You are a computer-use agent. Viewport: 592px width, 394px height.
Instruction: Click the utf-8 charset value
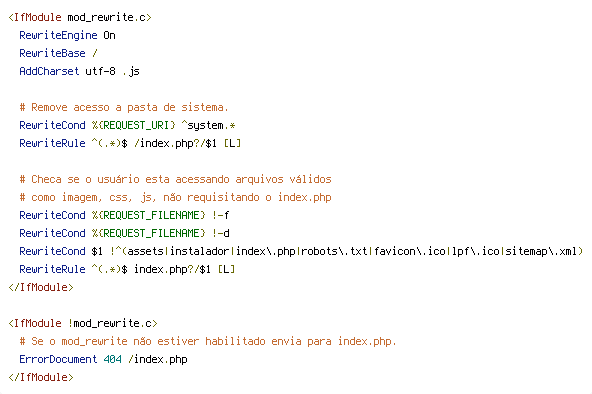[x=100, y=71]
